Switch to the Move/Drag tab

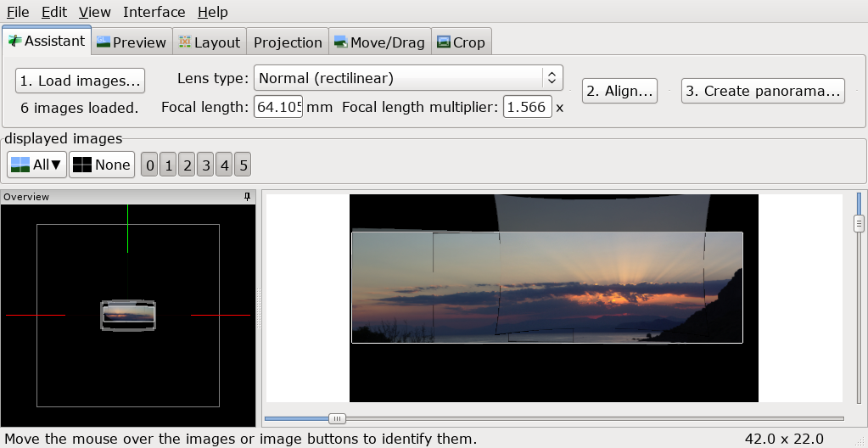click(380, 42)
